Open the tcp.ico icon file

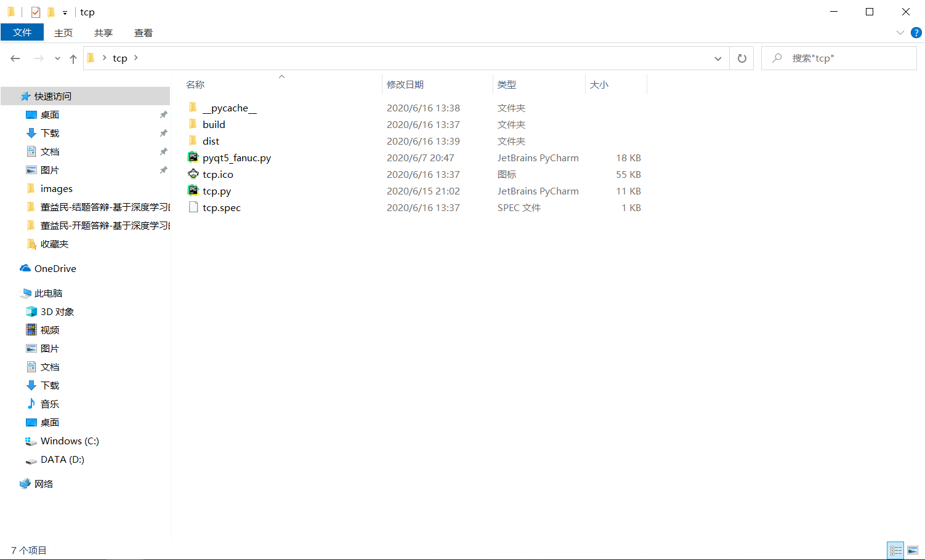[218, 174]
